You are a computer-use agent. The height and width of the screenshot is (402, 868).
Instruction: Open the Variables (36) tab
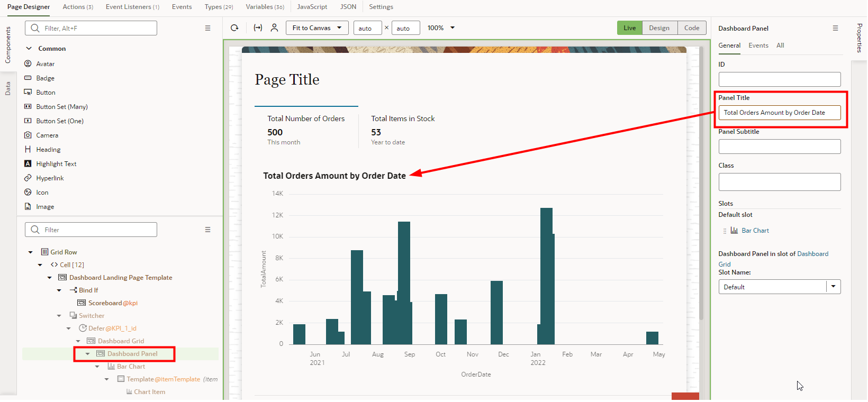[265, 7]
